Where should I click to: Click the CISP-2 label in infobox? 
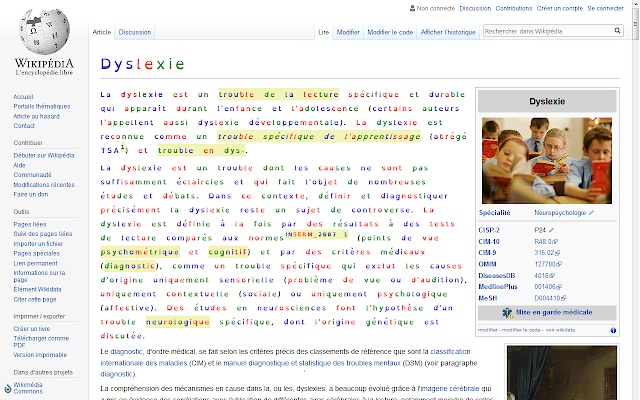click(489, 230)
